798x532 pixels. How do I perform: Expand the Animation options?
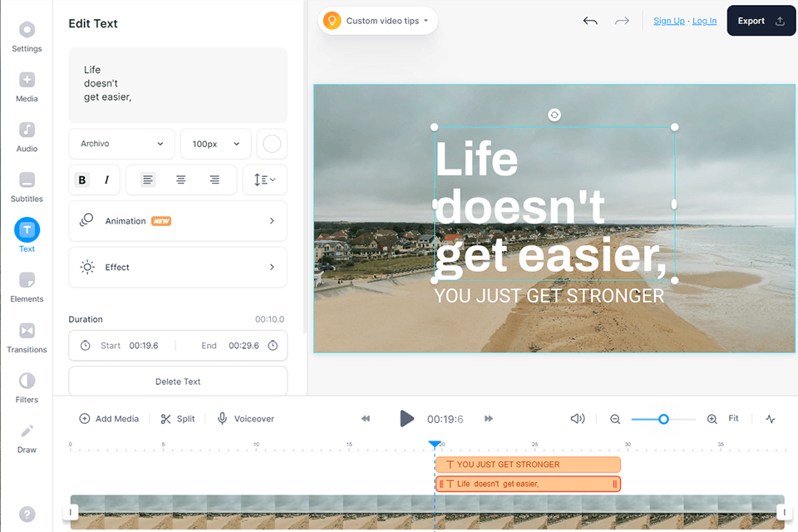[178, 221]
